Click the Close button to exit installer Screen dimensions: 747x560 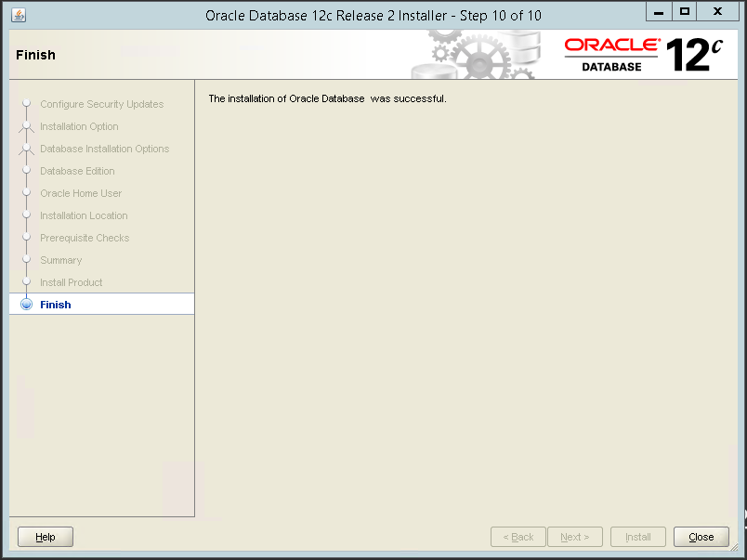tap(701, 537)
